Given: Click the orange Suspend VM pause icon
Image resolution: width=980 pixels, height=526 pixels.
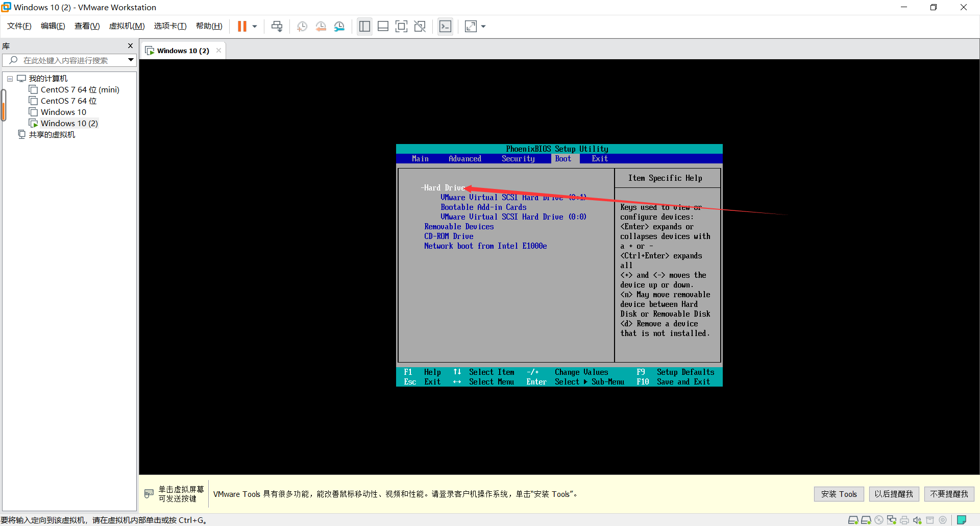Looking at the screenshot, I should point(242,27).
